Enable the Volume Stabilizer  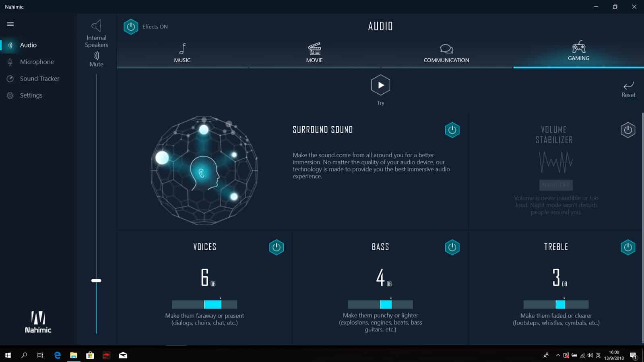click(627, 130)
